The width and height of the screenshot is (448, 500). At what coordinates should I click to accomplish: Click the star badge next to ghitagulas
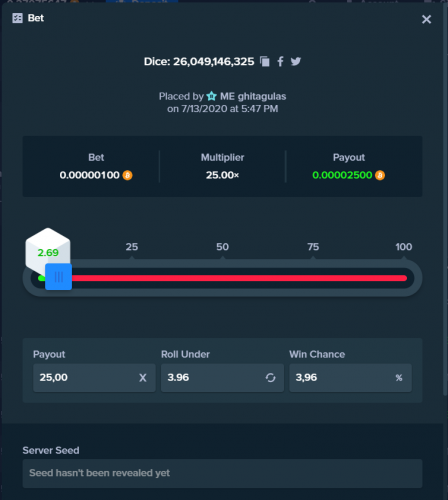coord(211,96)
